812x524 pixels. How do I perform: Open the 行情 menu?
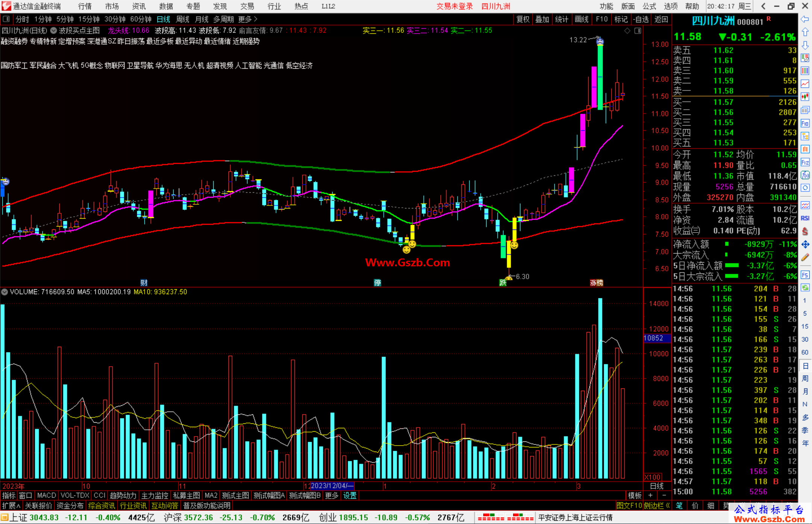click(x=85, y=6)
